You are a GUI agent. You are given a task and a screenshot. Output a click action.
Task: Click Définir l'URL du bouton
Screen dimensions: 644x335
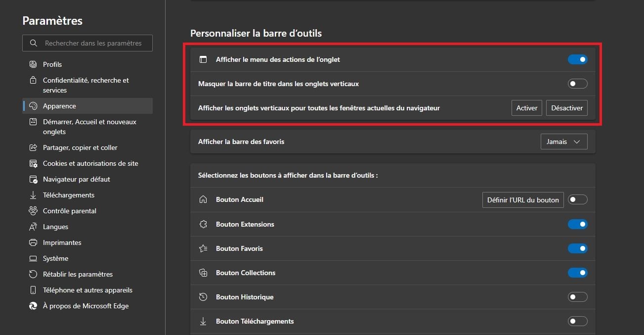pyautogui.click(x=523, y=200)
